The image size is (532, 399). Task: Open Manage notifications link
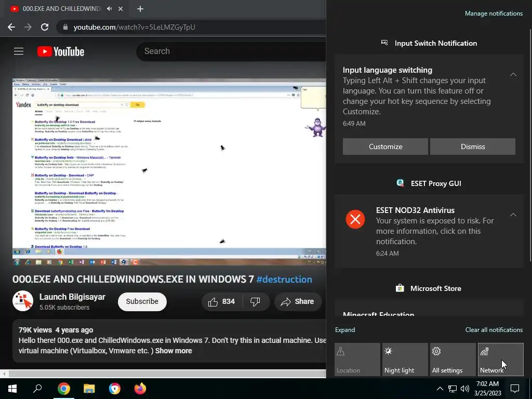click(494, 14)
